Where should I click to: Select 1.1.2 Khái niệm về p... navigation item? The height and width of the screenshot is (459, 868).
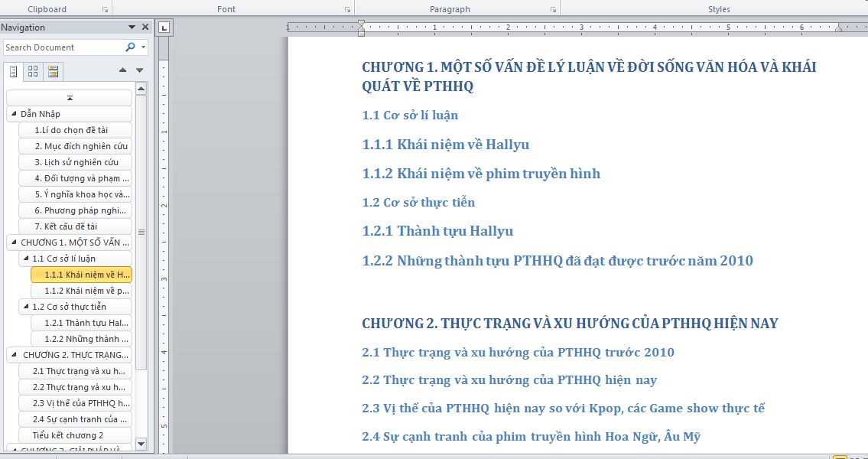click(x=81, y=291)
